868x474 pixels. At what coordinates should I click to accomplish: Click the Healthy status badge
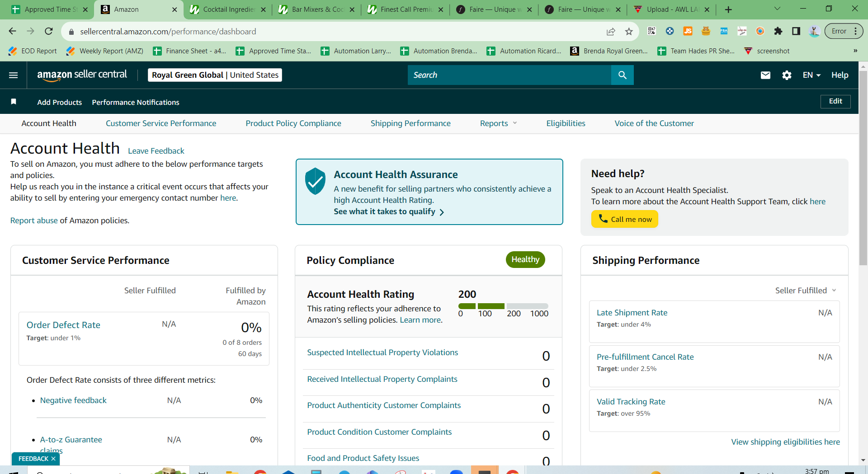point(525,259)
